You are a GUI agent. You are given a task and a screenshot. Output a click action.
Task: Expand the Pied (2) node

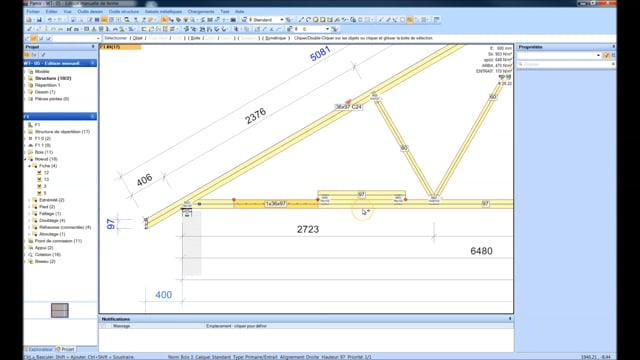coord(29,207)
